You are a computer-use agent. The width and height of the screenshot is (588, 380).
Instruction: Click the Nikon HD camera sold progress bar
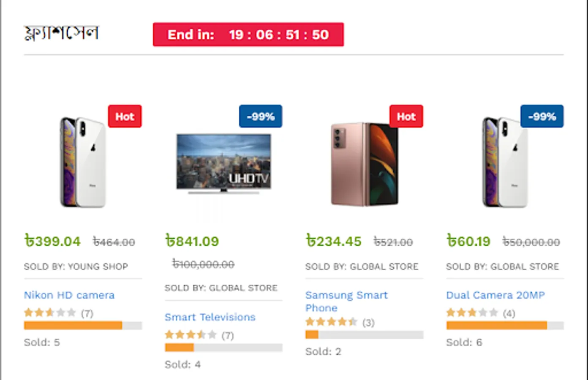[83, 326]
